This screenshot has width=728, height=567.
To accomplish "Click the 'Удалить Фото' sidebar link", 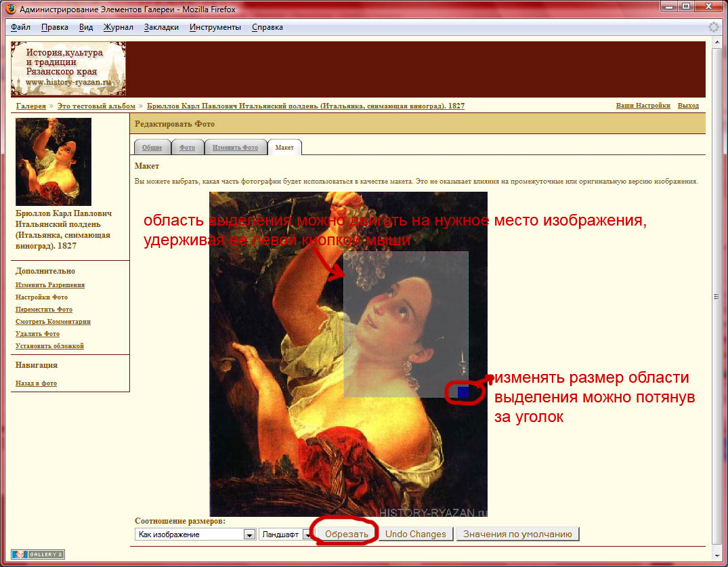I will click(x=38, y=333).
